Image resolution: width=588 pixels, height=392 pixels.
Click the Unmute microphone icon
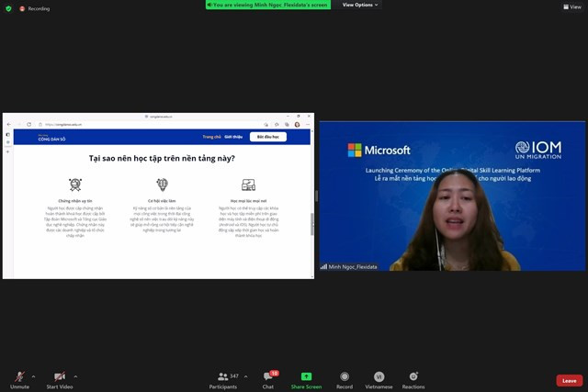(x=20, y=376)
